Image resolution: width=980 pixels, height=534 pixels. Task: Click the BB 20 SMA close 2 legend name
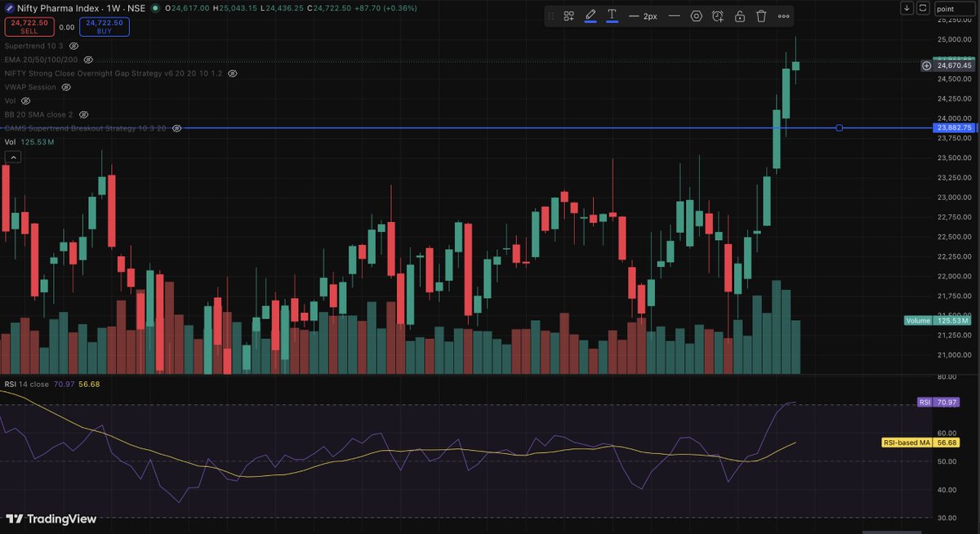[x=38, y=114]
